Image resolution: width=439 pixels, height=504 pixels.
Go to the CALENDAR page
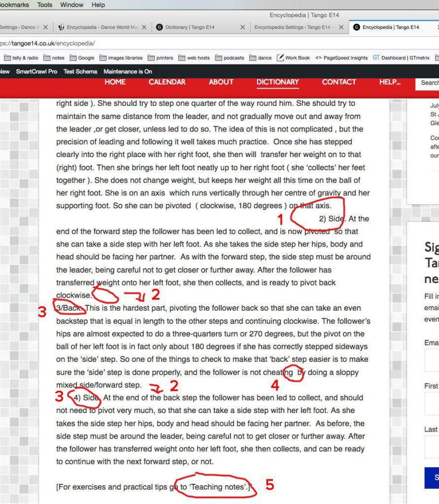[x=167, y=82]
